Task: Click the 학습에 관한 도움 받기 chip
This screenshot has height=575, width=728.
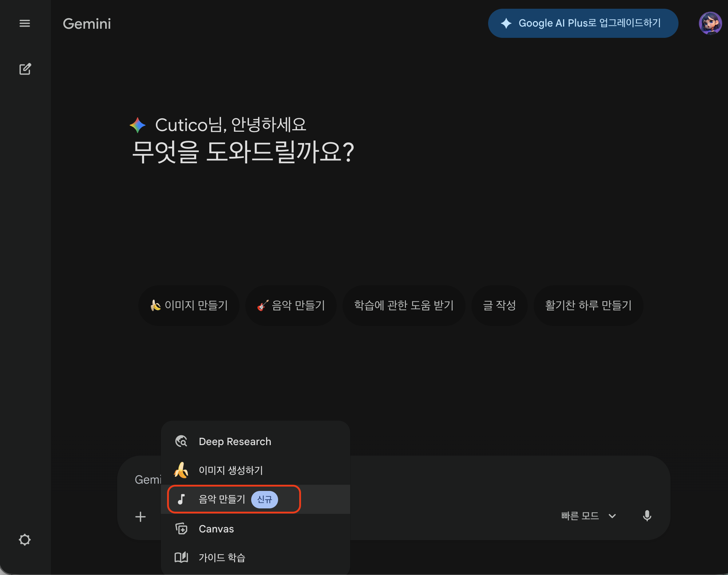Action: pyautogui.click(x=403, y=305)
